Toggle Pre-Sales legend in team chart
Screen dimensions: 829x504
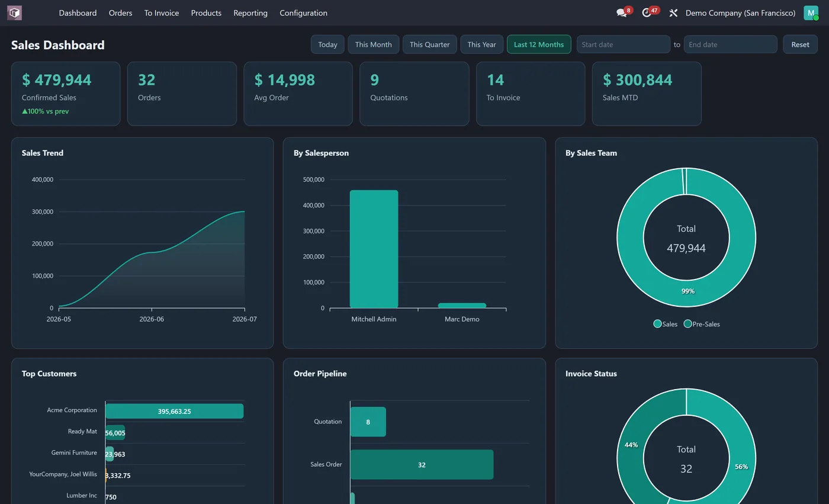702,324
